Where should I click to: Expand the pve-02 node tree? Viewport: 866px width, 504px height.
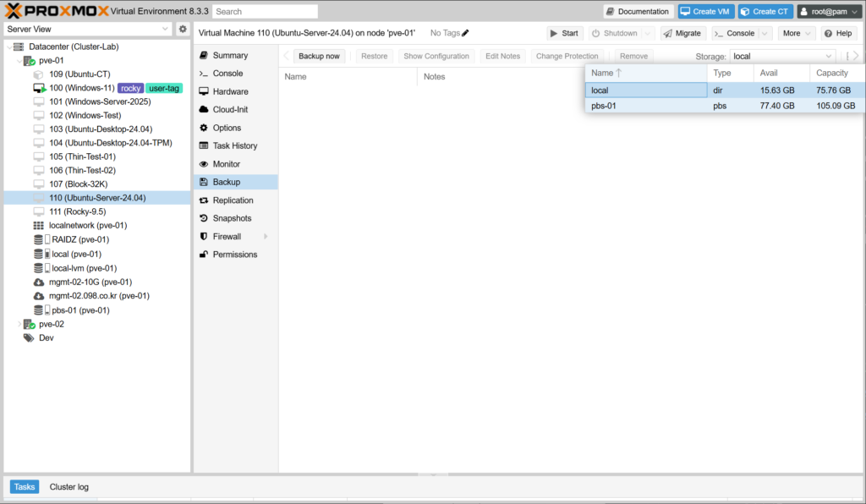pyautogui.click(x=19, y=324)
